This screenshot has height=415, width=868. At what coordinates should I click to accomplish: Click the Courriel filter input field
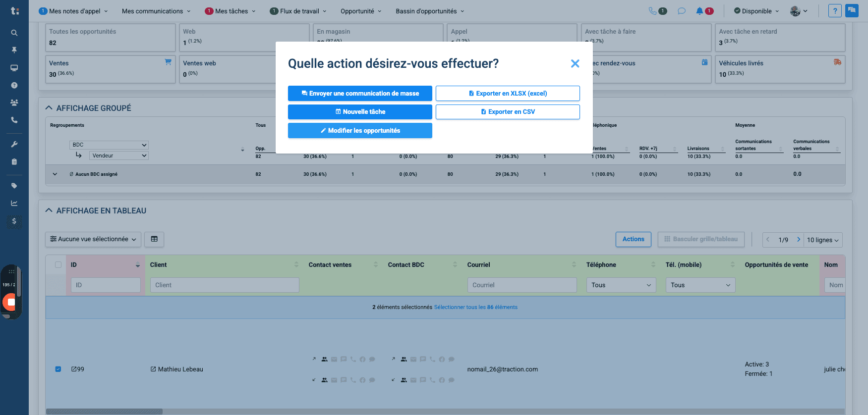(522, 285)
